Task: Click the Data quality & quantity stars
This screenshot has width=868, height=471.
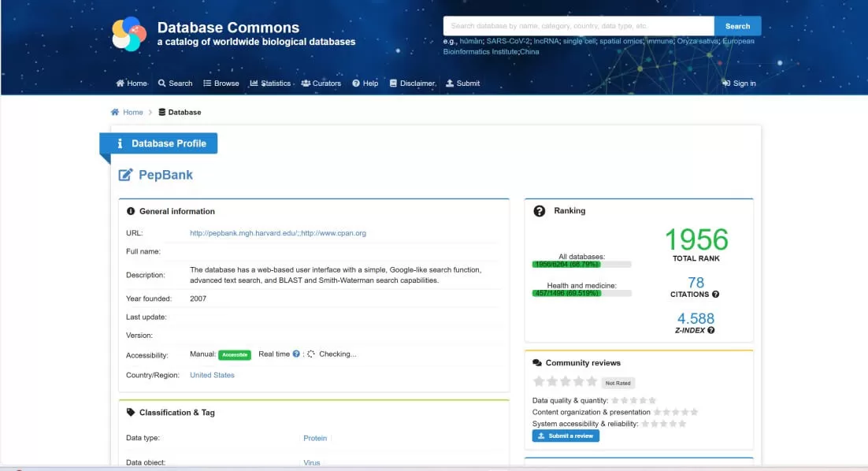Action: click(x=634, y=401)
